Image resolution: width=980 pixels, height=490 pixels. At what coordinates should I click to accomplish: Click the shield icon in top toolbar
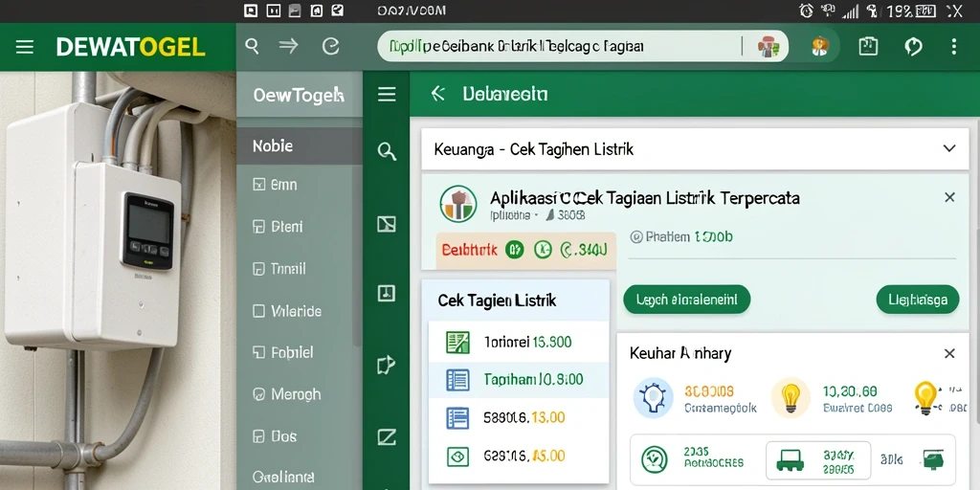(913, 46)
